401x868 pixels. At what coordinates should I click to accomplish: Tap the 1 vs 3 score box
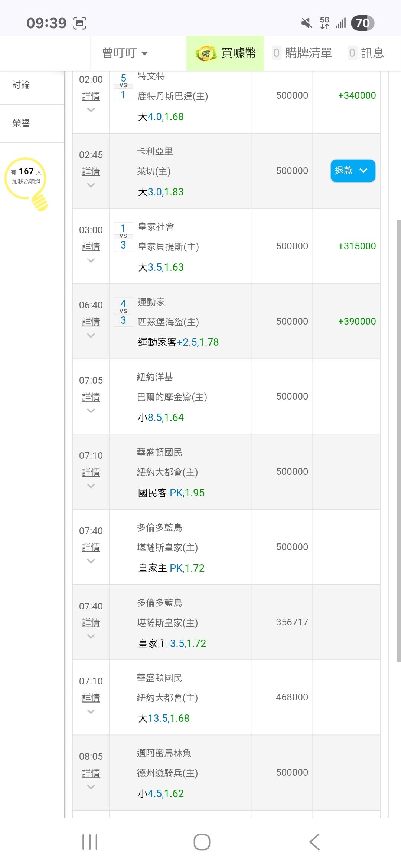pos(123,237)
